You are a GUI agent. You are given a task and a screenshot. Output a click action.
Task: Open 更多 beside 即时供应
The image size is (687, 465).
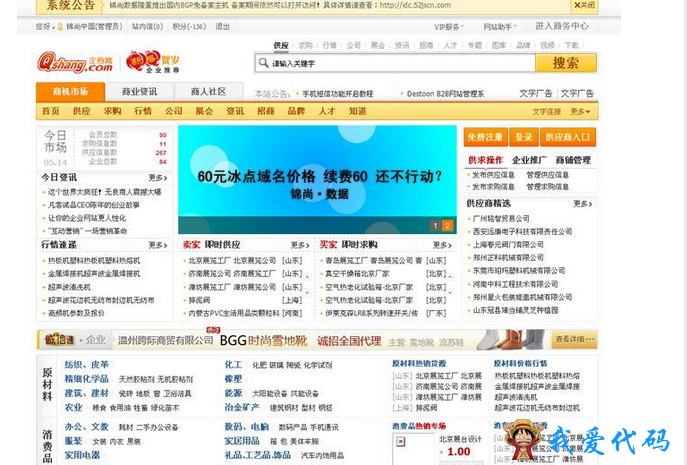[x=300, y=245]
